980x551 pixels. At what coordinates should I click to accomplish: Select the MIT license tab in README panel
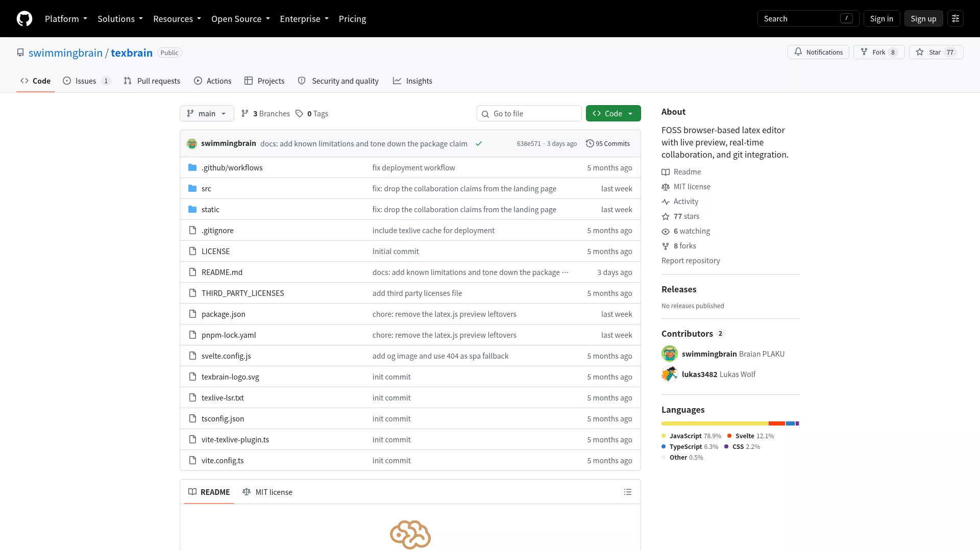267,492
